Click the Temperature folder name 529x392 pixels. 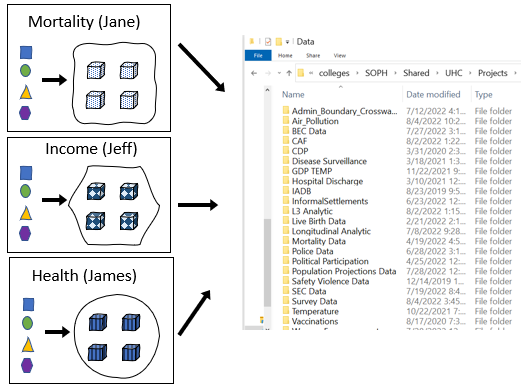(315, 311)
